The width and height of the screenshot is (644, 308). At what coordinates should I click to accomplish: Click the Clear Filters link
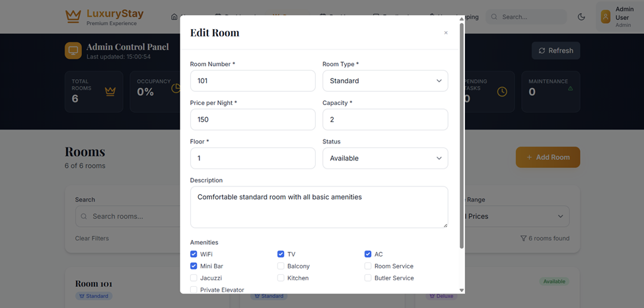click(x=92, y=239)
